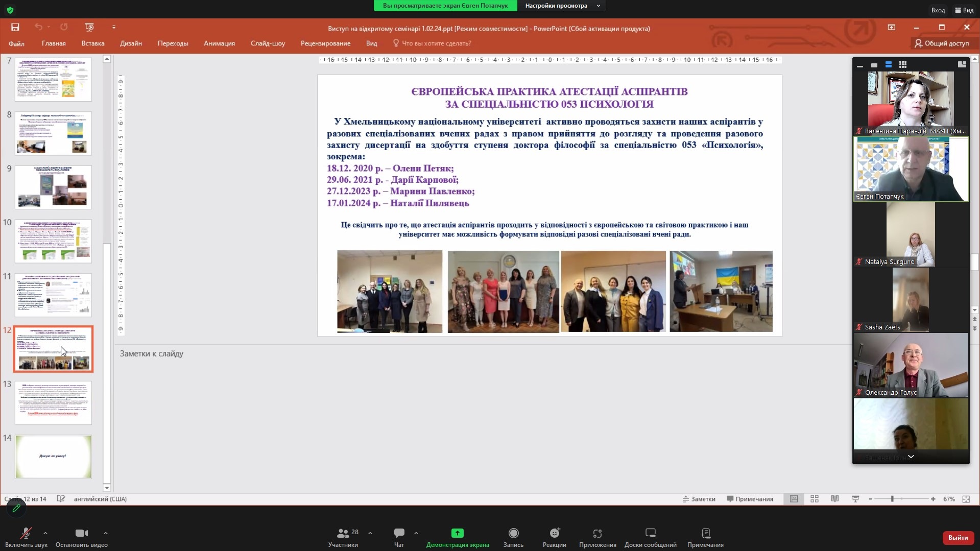
Task: Select slide 14 thumbnail
Action: tap(53, 457)
